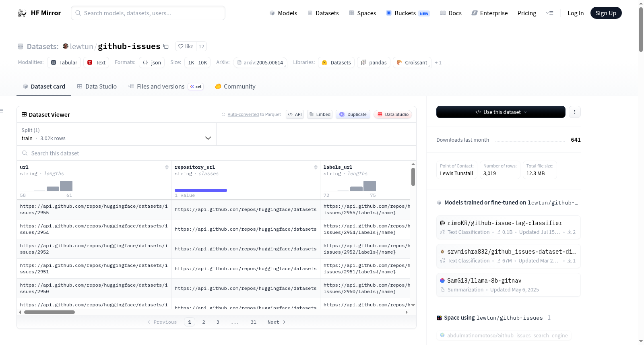
Task: Click the Text modality tag
Action: [96, 62]
